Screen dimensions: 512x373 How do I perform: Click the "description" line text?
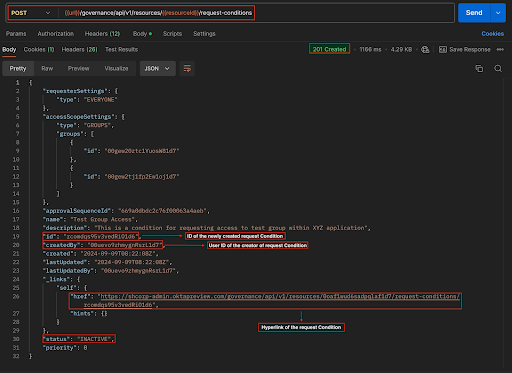pyautogui.click(x=207, y=228)
